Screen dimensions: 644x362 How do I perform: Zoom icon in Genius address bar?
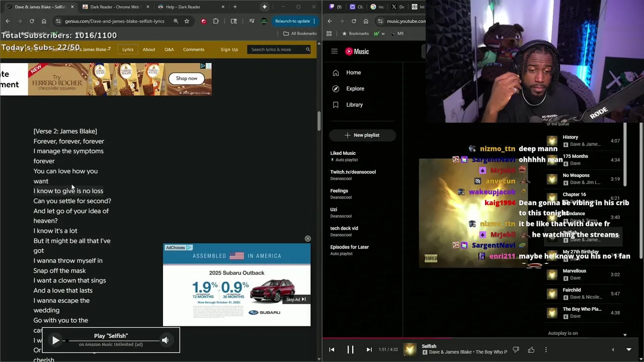pyautogui.click(x=176, y=21)
